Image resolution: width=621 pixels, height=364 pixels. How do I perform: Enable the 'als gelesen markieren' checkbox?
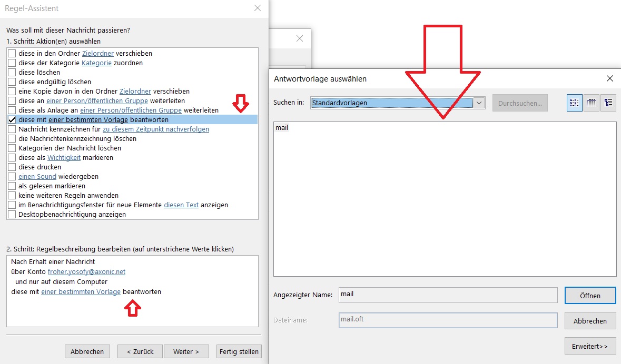(x=12, y=186)
